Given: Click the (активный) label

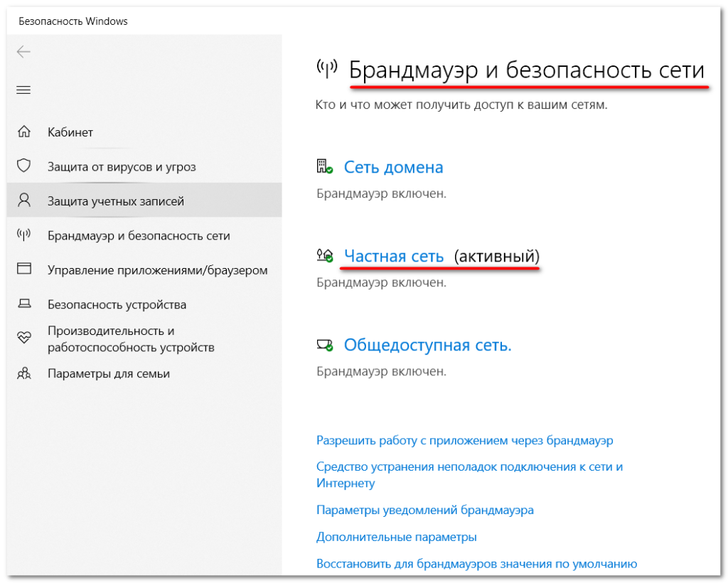Looking at the screenshot, I should tap(497, 256).
